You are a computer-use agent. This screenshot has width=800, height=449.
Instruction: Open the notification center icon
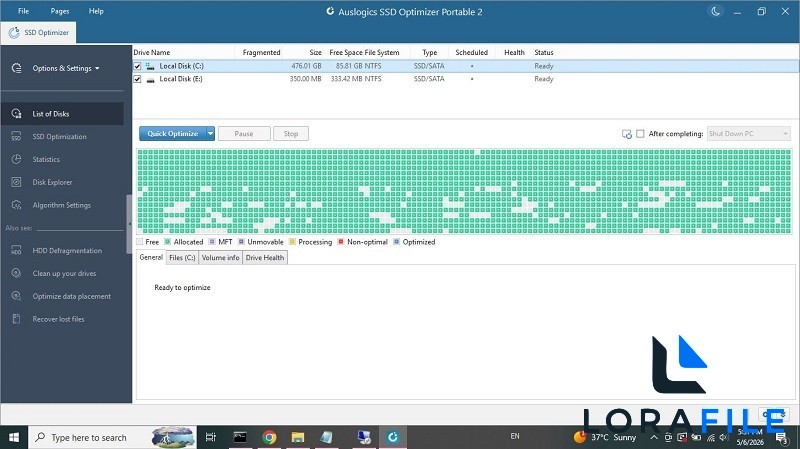(x=781, y=437)
